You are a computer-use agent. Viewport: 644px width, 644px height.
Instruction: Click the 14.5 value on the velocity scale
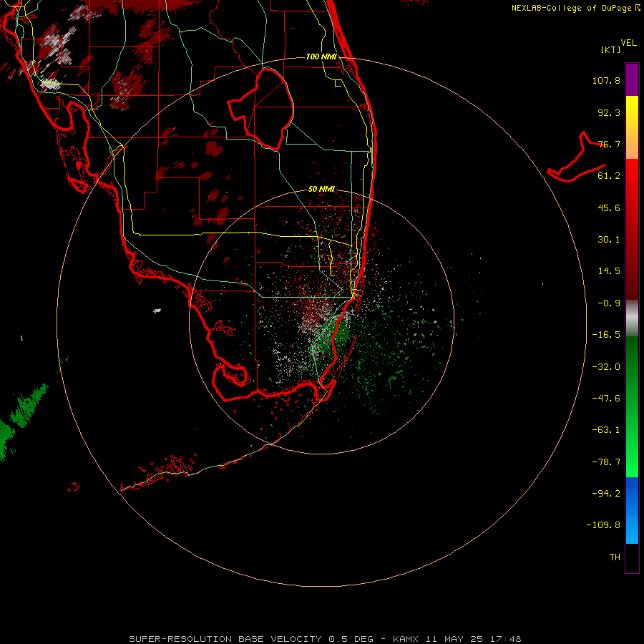(609, 271)
